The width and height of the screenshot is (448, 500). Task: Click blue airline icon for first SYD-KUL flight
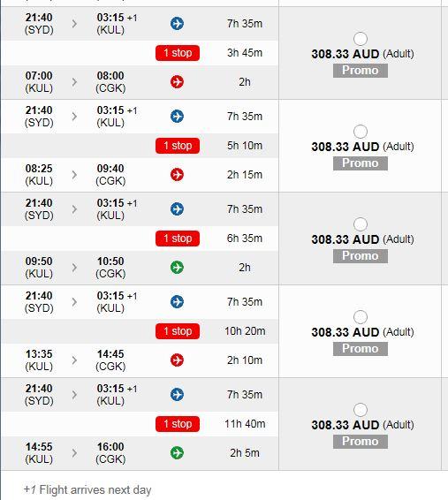pyautogui.click(x=177, y=24)
